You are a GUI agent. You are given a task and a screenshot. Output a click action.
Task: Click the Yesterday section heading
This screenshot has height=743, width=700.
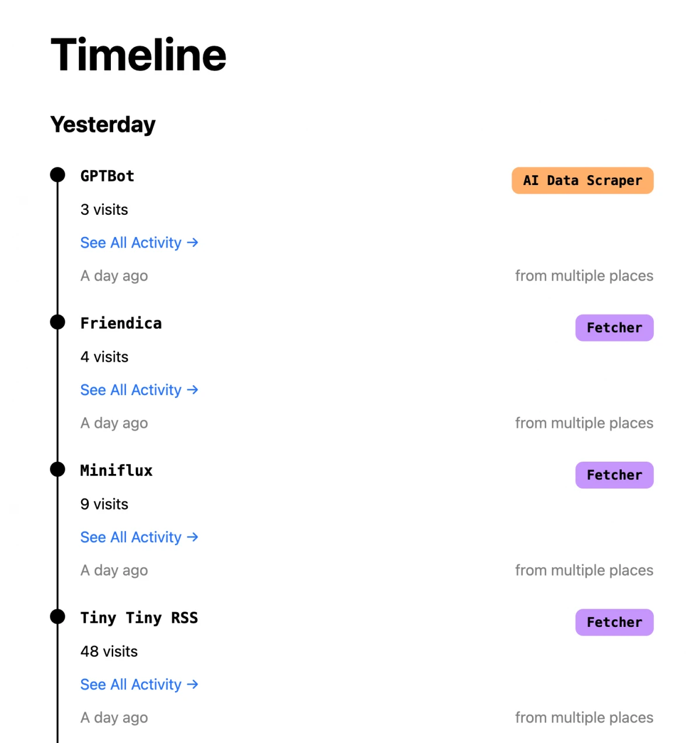(x=103, y=125)
